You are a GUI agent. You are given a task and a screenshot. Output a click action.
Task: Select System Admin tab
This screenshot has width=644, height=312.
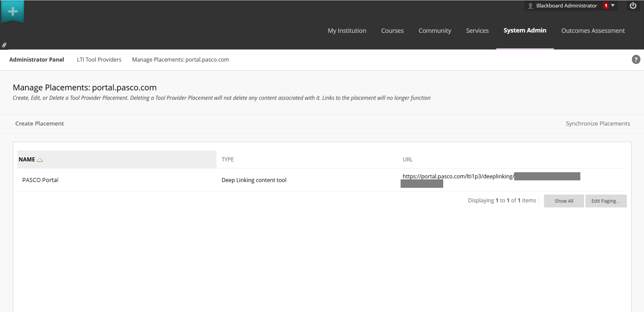click(525, 31)
